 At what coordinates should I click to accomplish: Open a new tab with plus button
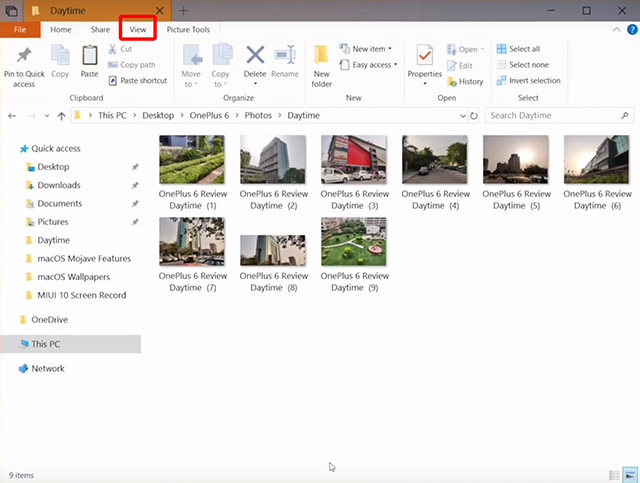[x=183, y=11]
